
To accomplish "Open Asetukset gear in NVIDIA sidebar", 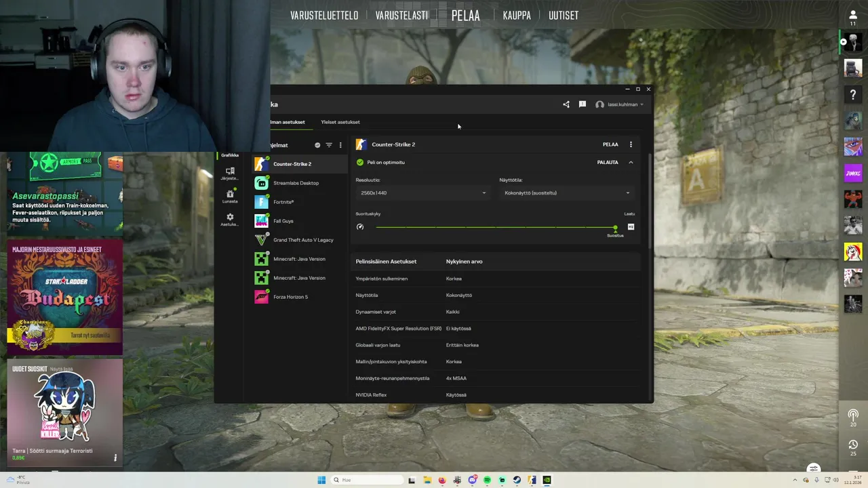I will pos(230,220).
